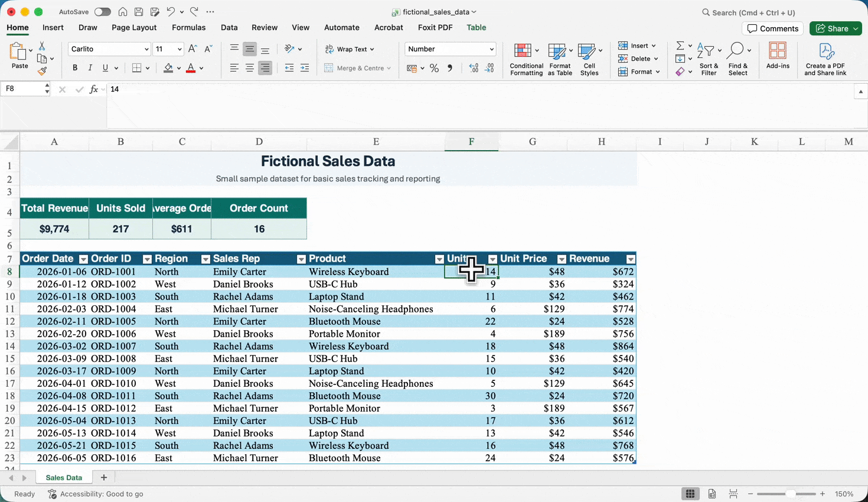Click the Find & Select magnifier icon
The height and width of the screenshot is (502, 868).
tap(735, 51)
